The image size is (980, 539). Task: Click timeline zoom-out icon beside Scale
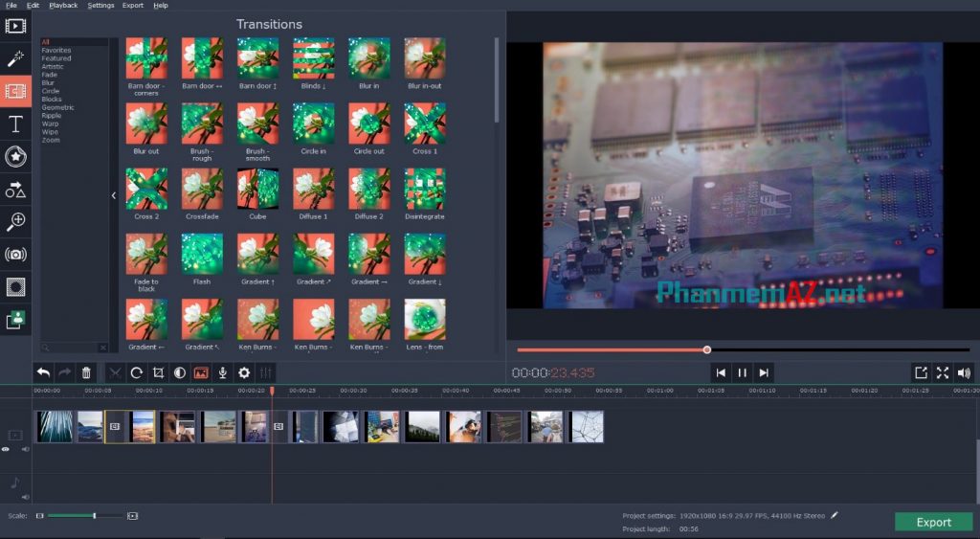coord(40,516)
